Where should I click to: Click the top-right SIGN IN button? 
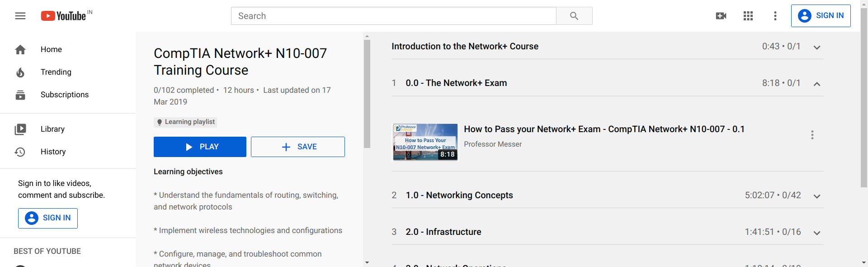pyautogui.click(x=821, y=16)
